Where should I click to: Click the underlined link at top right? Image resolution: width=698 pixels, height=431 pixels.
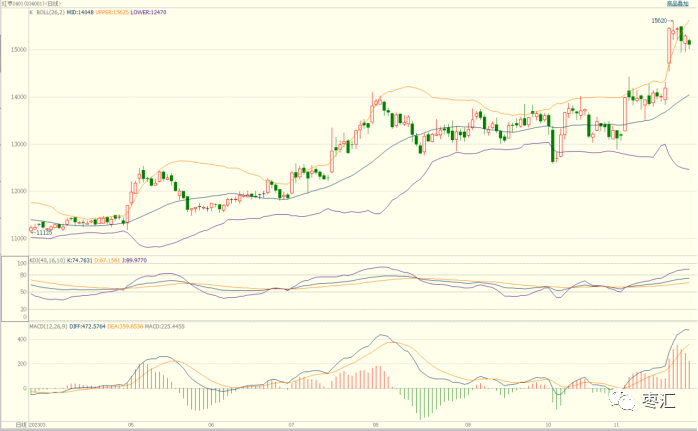tap(677, 4)
